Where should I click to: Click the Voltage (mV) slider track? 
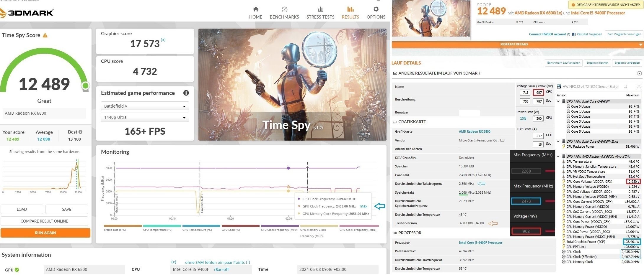(550, 231)
